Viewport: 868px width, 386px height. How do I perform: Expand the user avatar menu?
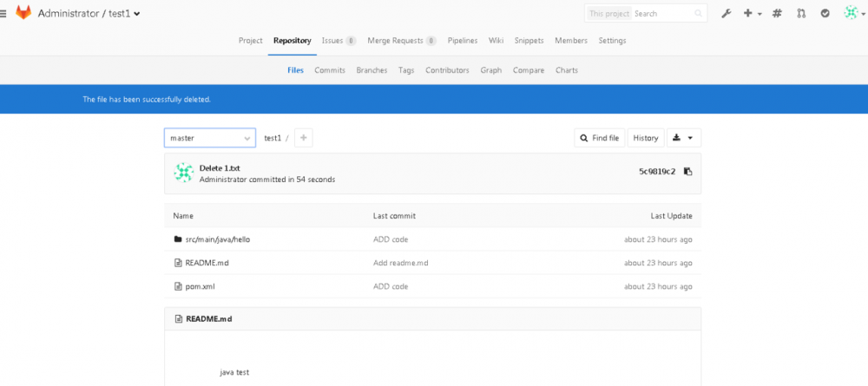click(853, 14)
